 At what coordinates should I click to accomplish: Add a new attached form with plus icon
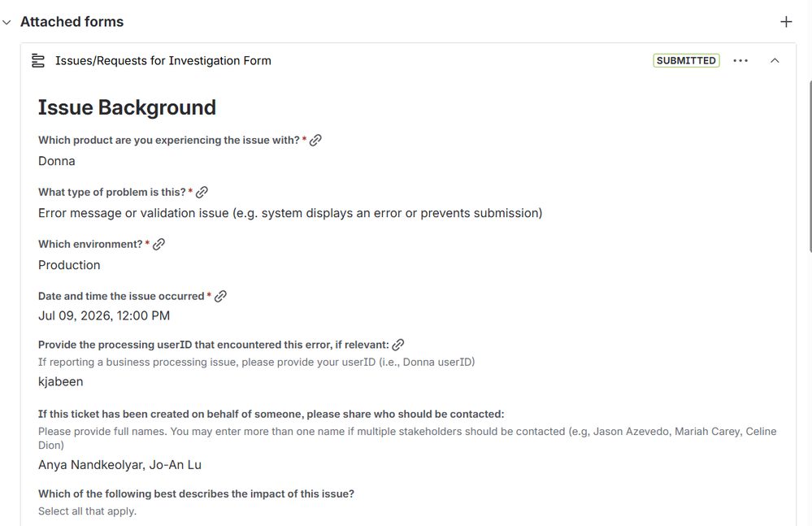[x=786, y=22]
